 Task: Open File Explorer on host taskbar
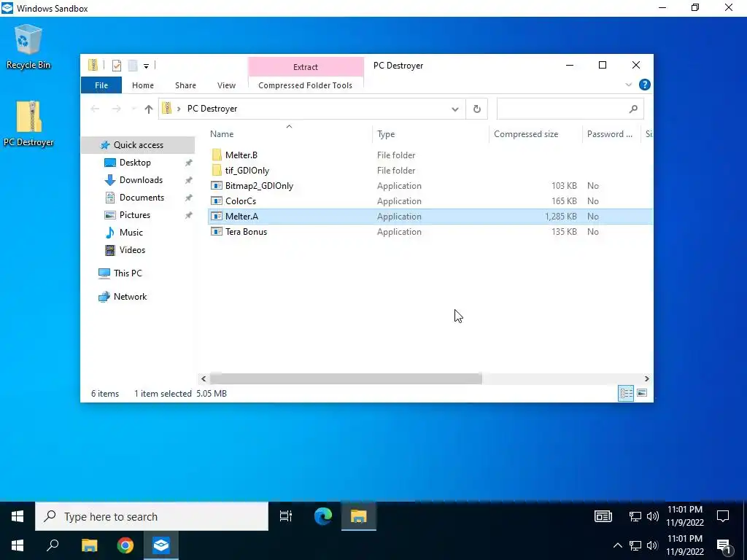click(89, 545)
